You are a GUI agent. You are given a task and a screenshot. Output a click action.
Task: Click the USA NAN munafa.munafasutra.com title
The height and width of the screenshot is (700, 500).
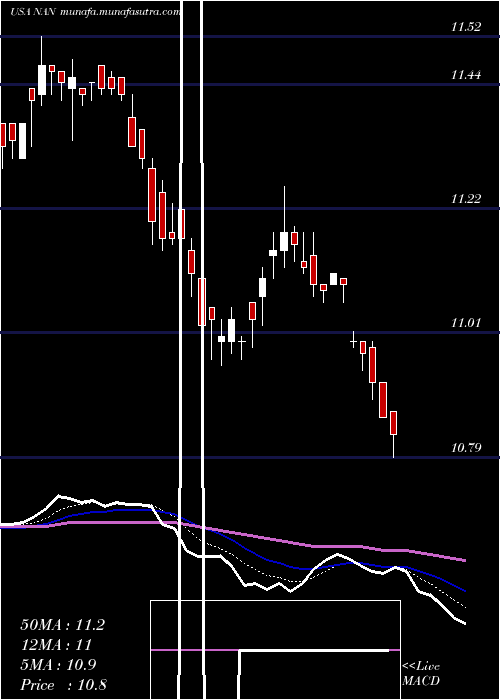pos(95,12)
